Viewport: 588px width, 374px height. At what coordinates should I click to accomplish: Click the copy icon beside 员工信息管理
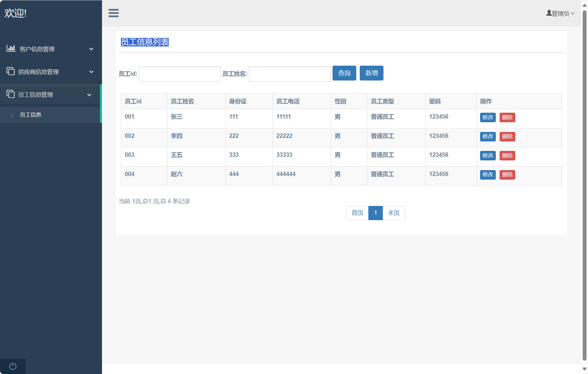point(11,94)
